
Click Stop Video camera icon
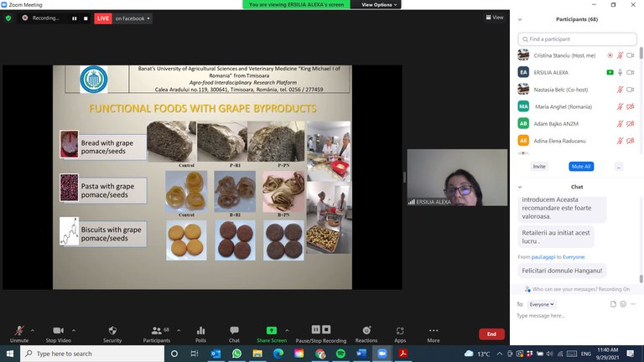coord(58,331)
